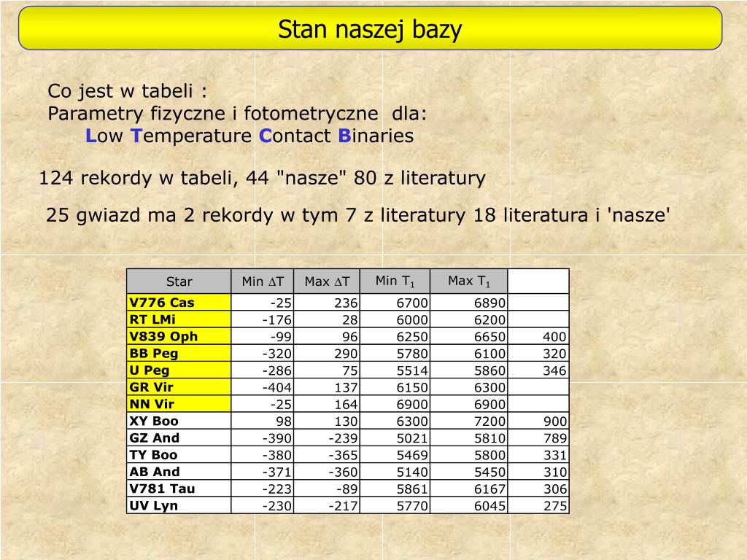Click the difference value 789

click(x=554, y=438)
